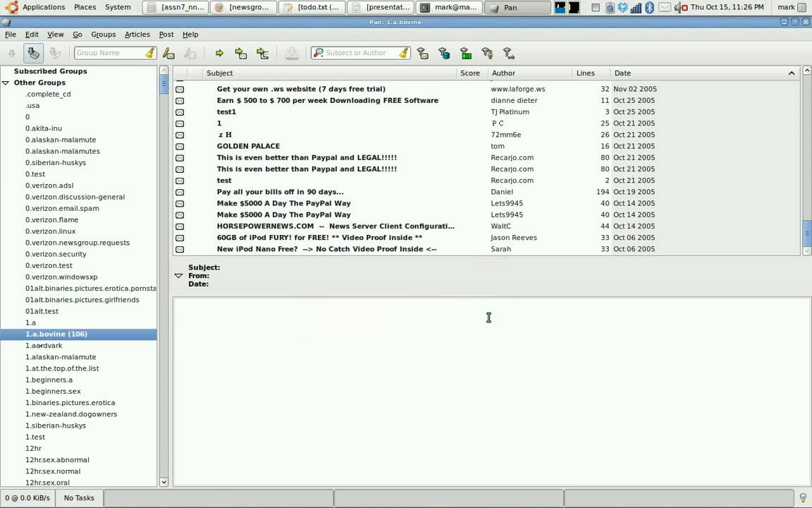Sort articles by Score column header

pyautogui.click(x=472, y=73)
